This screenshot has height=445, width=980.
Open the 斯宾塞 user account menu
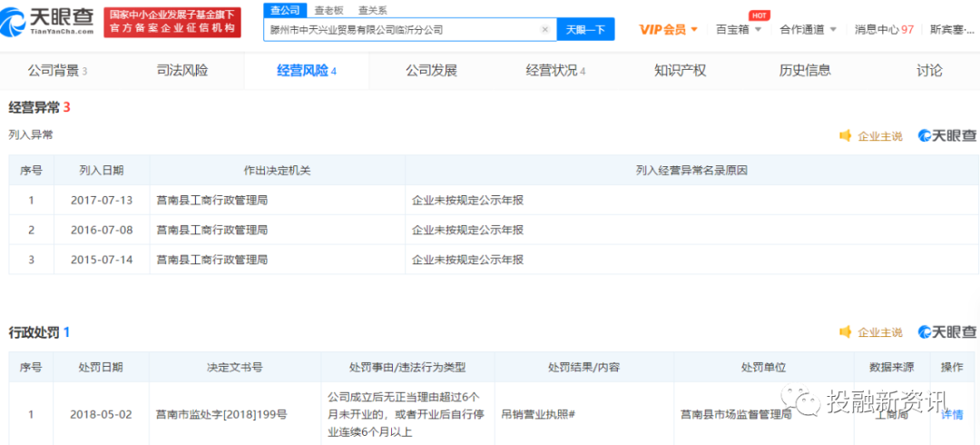click(952, 29)
